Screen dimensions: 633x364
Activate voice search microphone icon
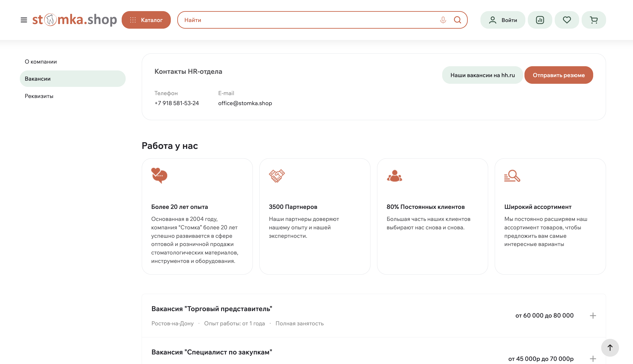(443, 20)
